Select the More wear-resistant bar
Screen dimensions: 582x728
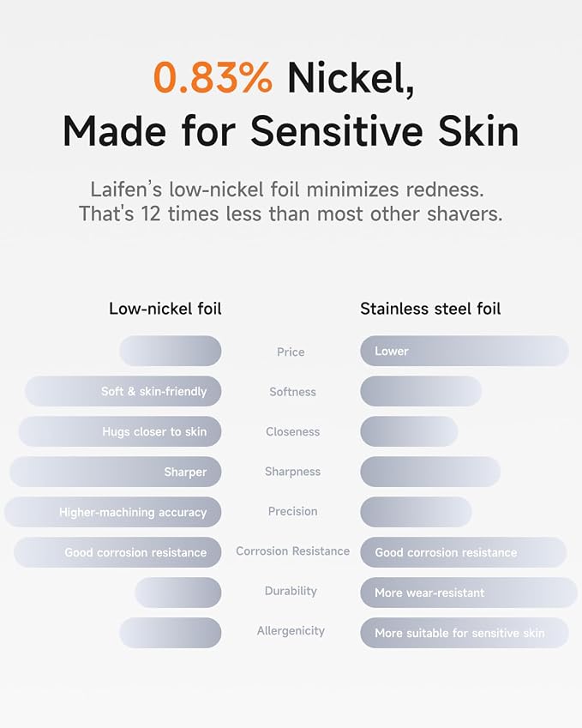click(469, 593)
